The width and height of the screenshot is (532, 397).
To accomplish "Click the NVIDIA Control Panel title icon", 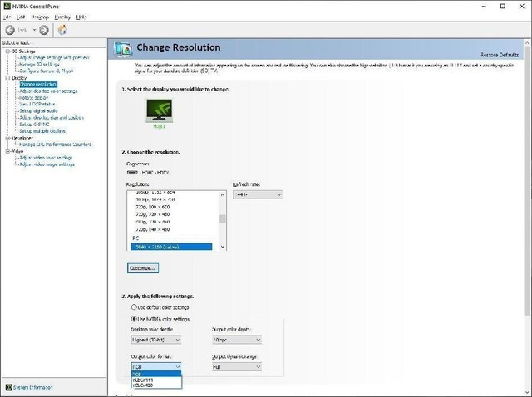I will 7,6.
